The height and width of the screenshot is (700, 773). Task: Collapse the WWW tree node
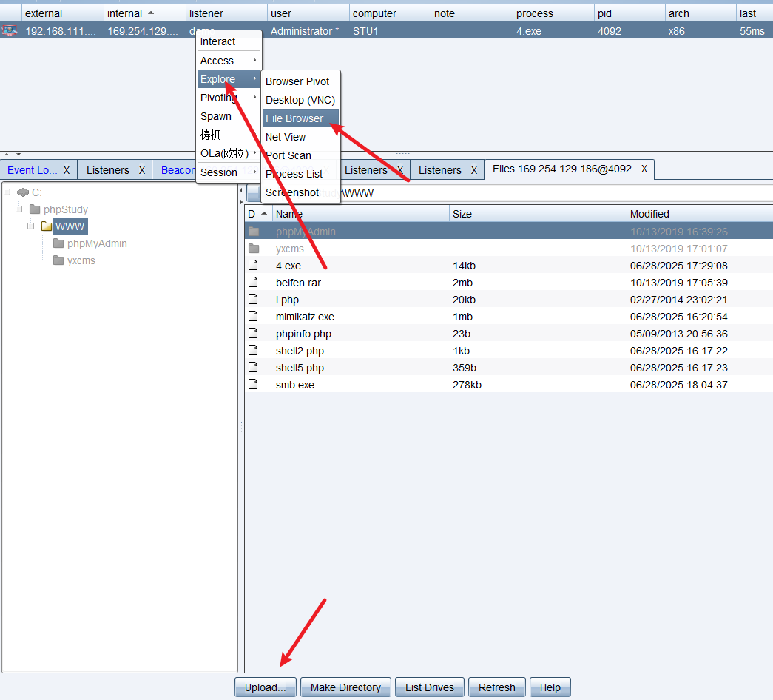32,226
